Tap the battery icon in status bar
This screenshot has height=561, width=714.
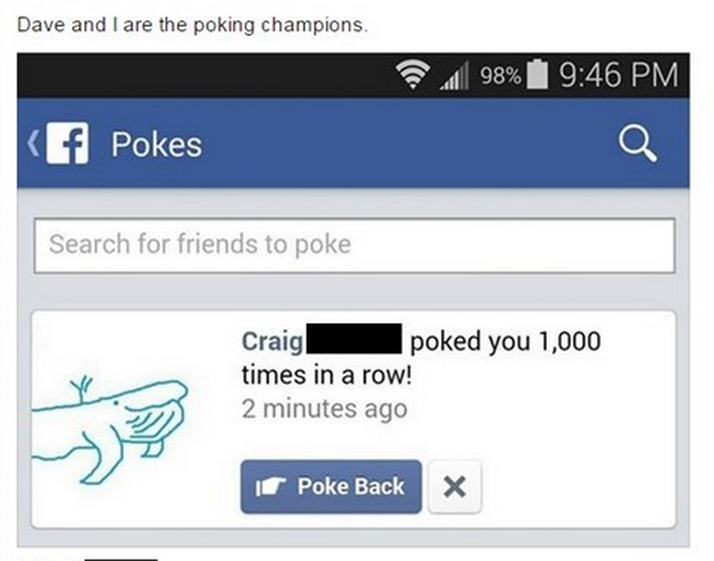pyautogui.click(x=539, y=75)
